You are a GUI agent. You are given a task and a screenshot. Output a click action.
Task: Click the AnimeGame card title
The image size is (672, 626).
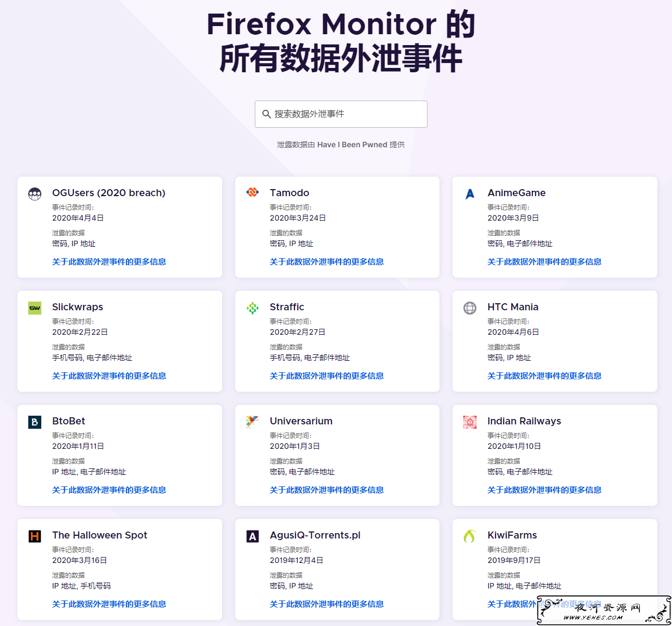click(517, 193)
